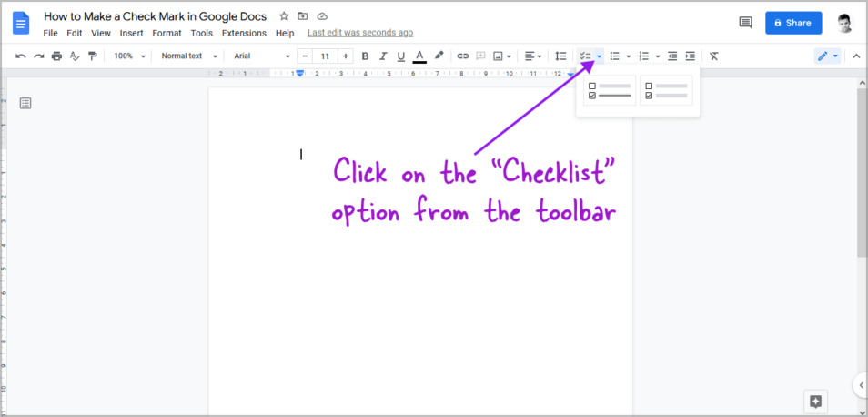Choose the checklist without strikethrough option
This screenshot has height=417, width=868.
(667, 90)
